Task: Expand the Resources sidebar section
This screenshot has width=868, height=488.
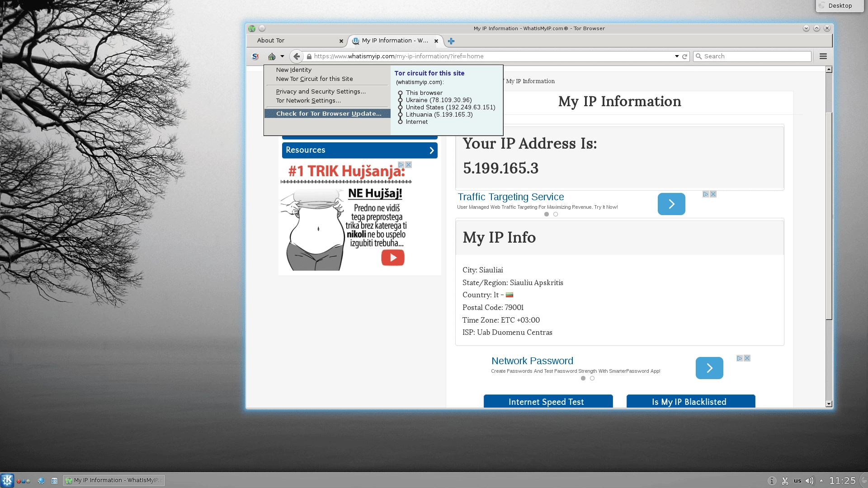Action: (360, 150)
